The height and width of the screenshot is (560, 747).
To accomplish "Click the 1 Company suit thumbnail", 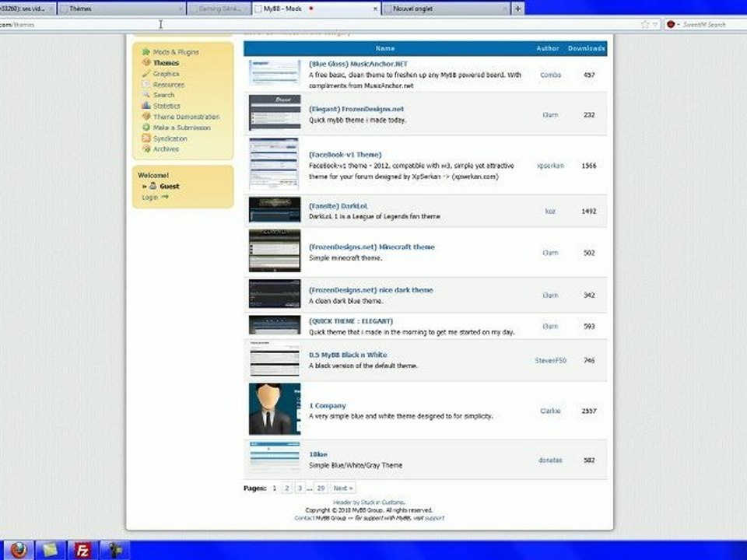I will tap(275, 409).
